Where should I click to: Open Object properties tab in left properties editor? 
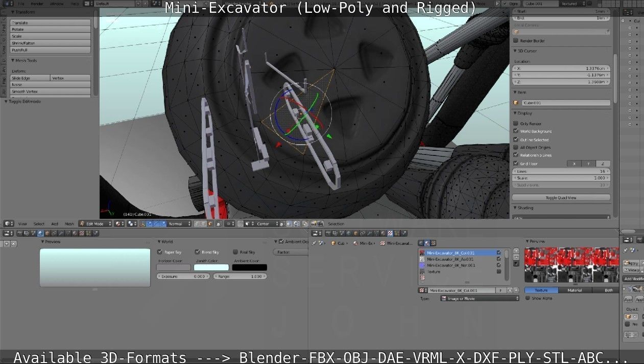pos(47,233)
